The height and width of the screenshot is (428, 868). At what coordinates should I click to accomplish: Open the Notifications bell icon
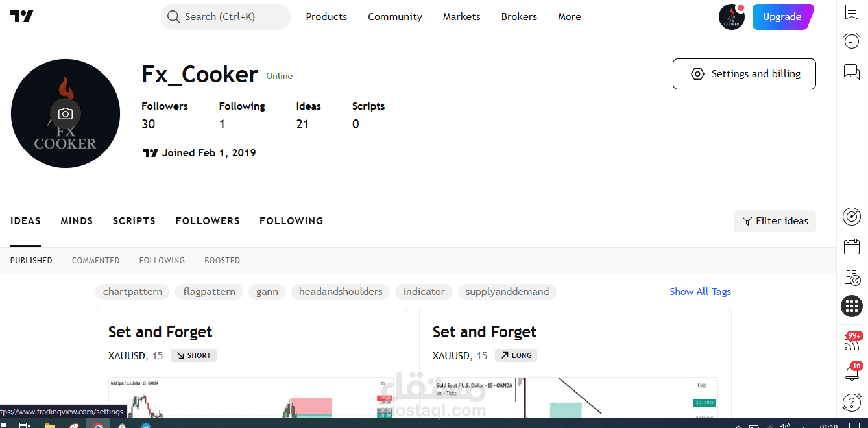click(x=852, y=373)
